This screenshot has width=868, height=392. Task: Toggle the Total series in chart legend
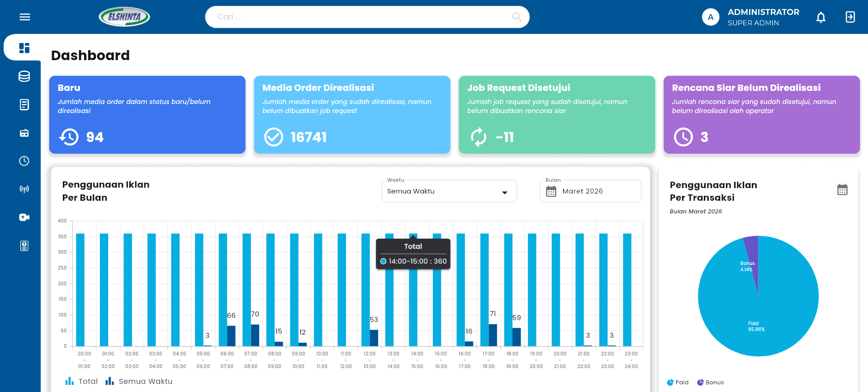pyautogui.click(x=81, y=381)
